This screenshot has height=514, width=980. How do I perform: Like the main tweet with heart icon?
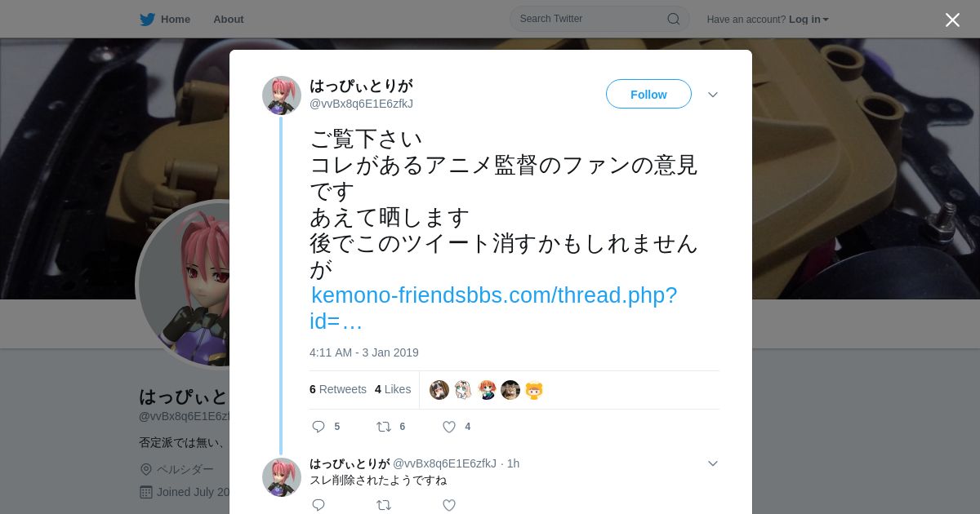coord(448,427)
